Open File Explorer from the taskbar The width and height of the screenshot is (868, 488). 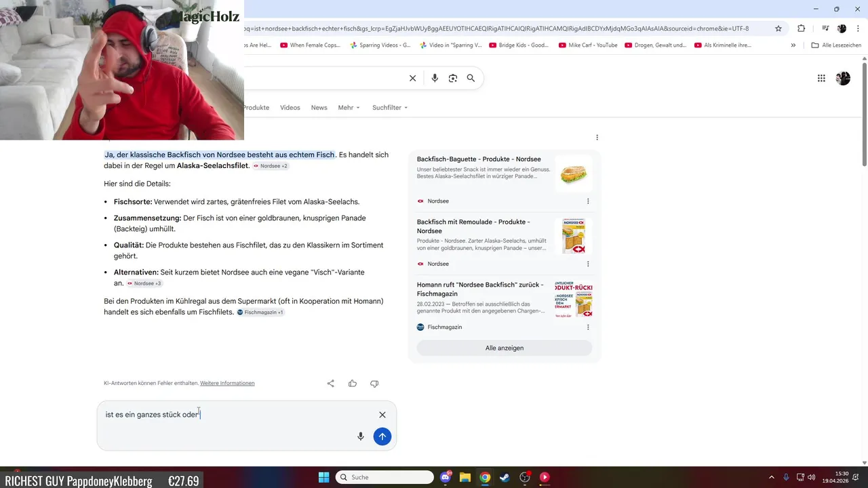(x=465, y=477)
